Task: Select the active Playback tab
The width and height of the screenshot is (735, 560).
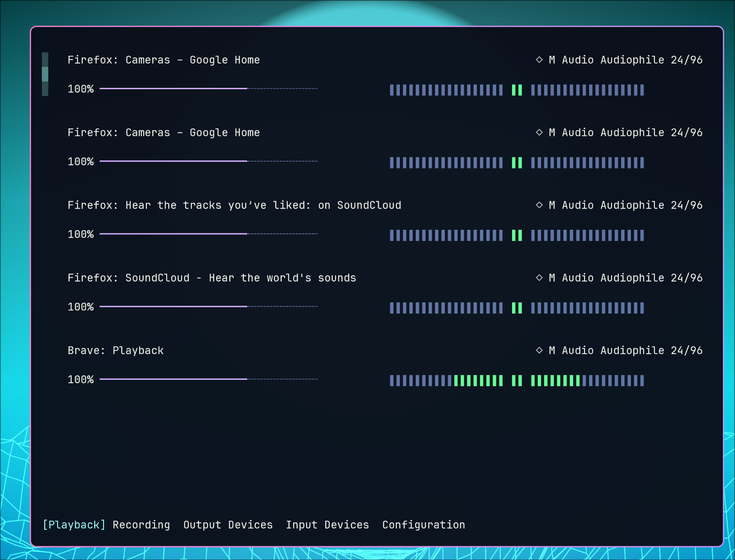Action: tap(74, 525)
